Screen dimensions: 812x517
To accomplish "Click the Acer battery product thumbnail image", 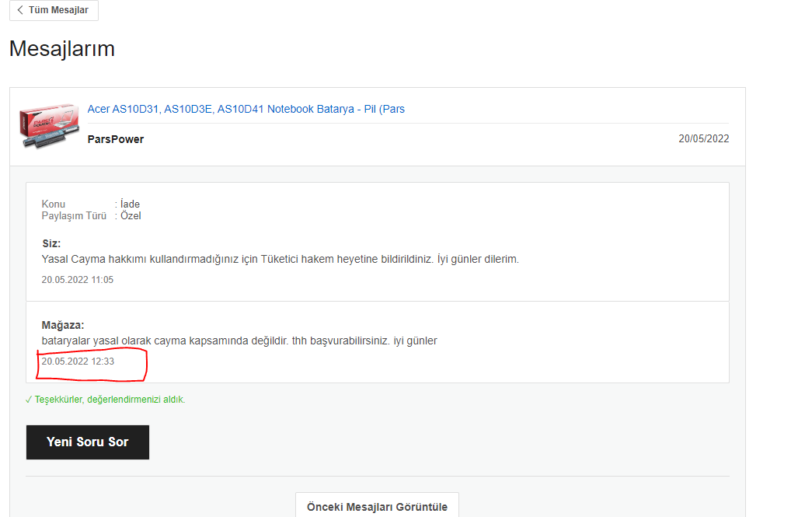I will [49, 126].
